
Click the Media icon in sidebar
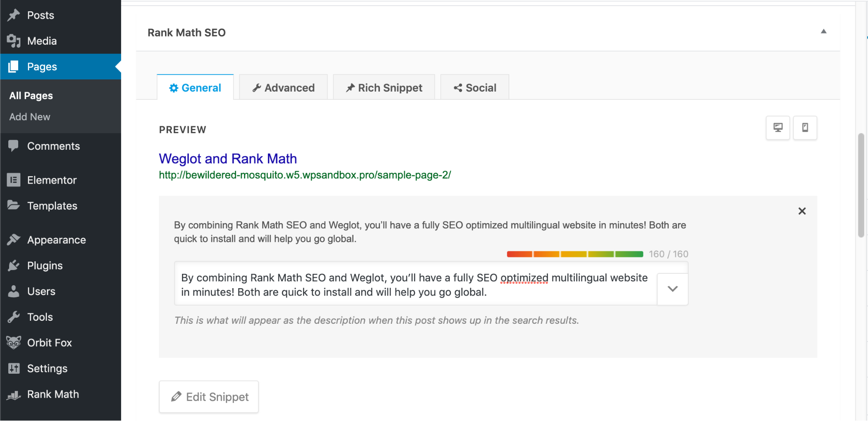13,41
